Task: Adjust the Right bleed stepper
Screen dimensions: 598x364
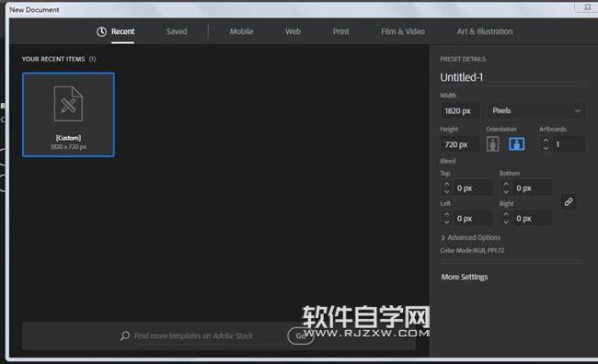Action: click(506, 219)
